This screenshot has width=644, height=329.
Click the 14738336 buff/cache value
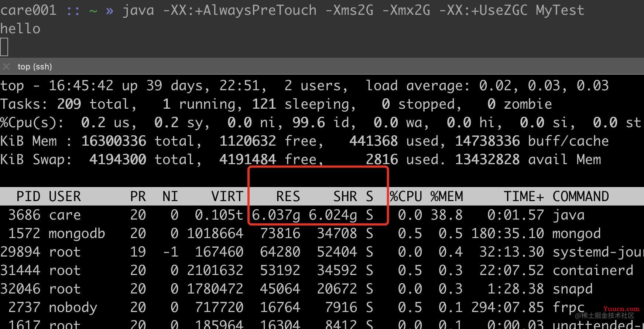487,141
